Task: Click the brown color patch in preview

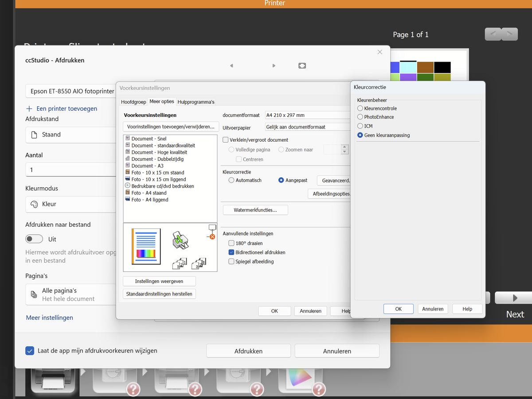Action: [425, 67]
